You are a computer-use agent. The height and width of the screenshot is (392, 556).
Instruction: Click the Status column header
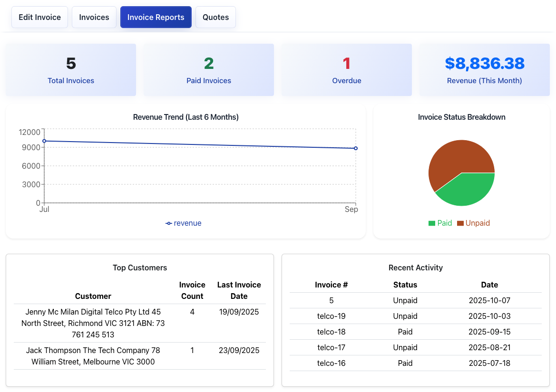(x=405, y=285)
